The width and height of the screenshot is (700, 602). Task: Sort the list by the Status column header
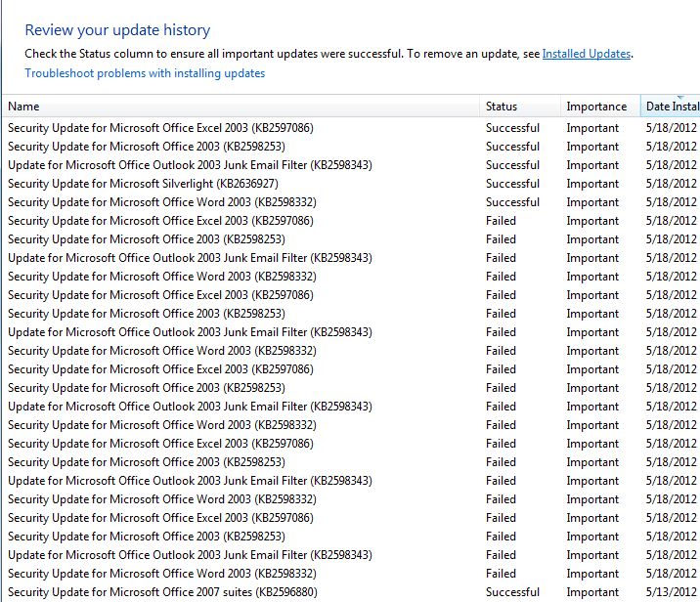[520, 107]
